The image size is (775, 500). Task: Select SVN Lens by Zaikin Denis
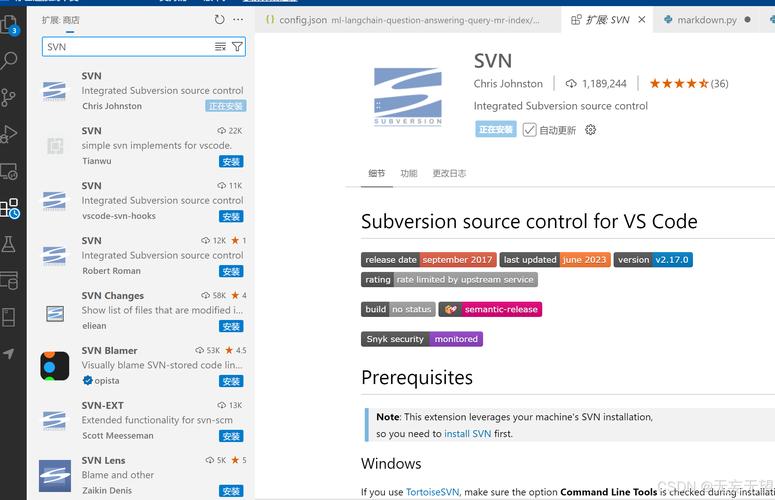[x=143, y=475]
